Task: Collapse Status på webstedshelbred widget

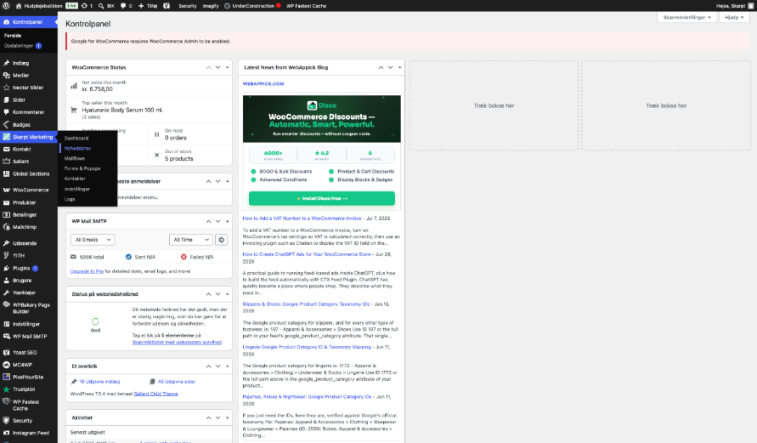Action: click(227, 294)
